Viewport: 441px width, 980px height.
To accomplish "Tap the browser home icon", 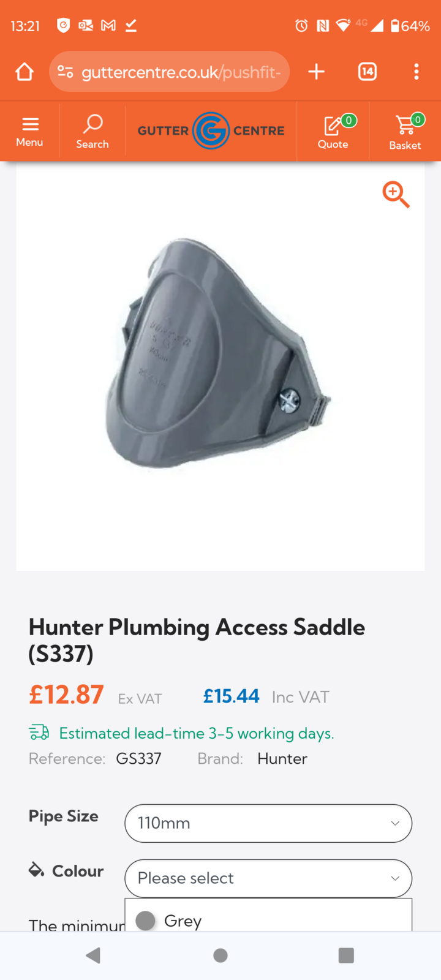I will tap(24, 72).
